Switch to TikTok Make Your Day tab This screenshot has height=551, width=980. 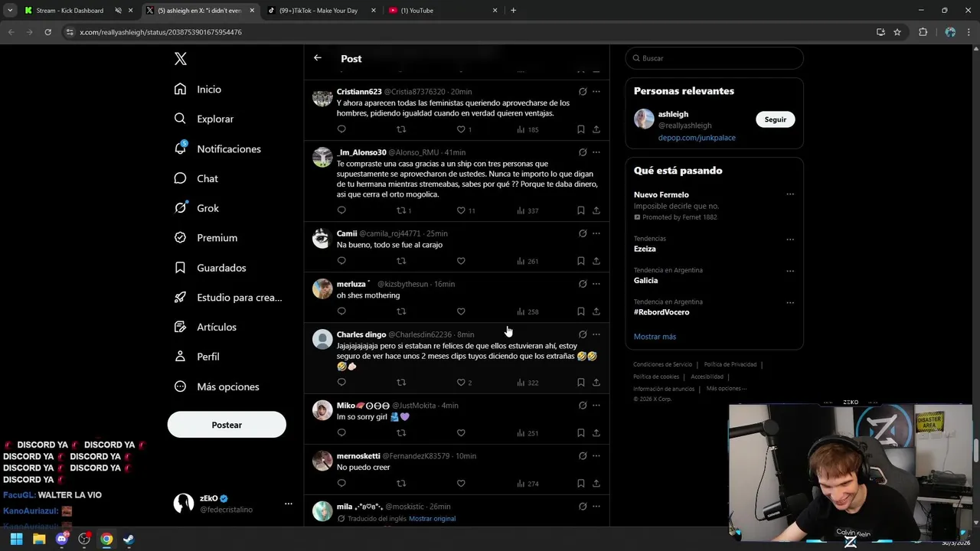pyautogui.click(x=318, y=11)
